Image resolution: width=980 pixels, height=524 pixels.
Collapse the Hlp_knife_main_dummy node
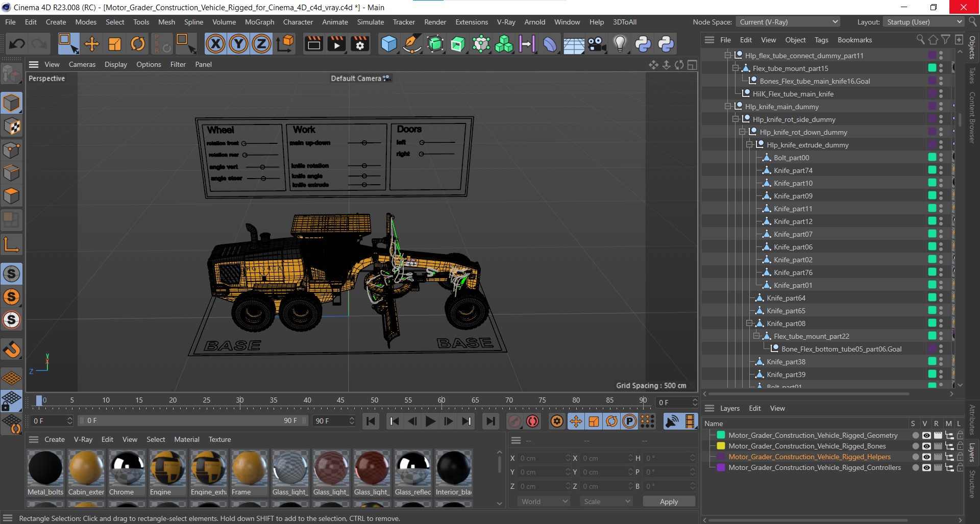click(x=728, y=106)
